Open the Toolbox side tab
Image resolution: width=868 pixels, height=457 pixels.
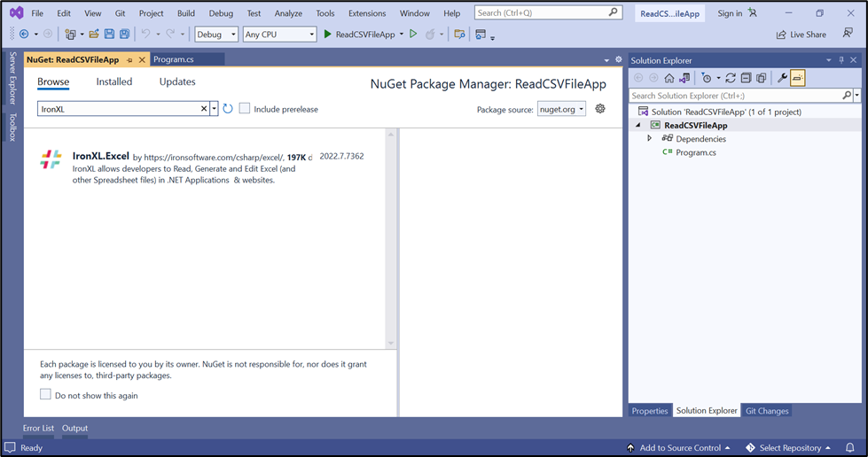(12, 128)
